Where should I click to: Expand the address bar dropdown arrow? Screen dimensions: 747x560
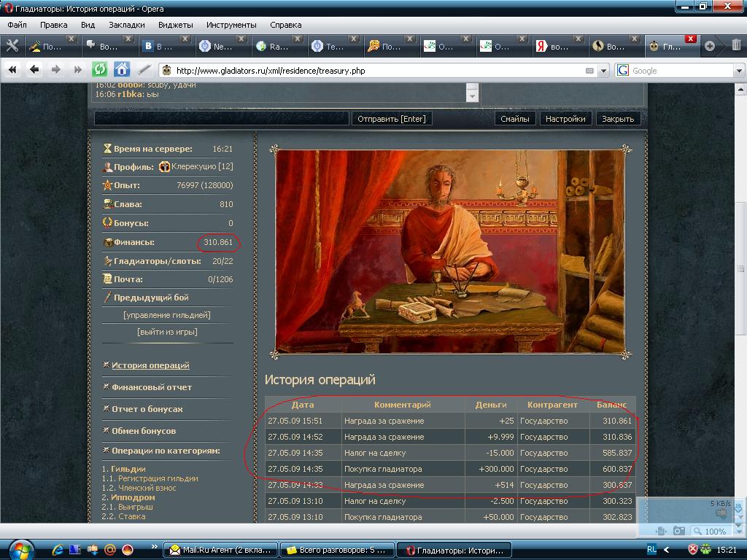[x=603, y=71]
